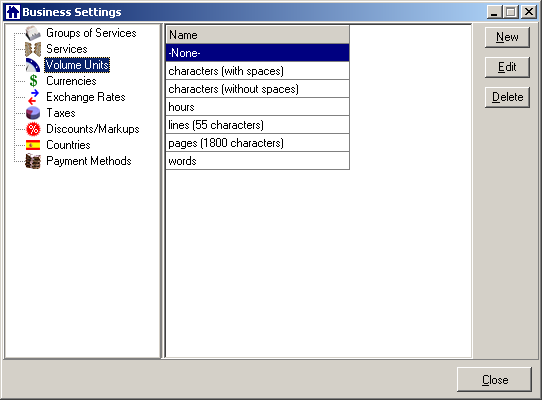Screen dimensions: 542x400
Task: Click the Taxes pie chart icon
Action: tap(33, 113)
